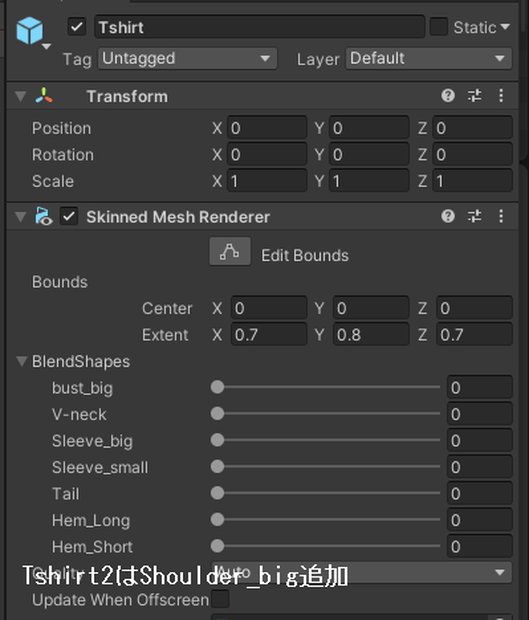Disable the Skinned Mesh Renderer checkbox

click(69, 216)
